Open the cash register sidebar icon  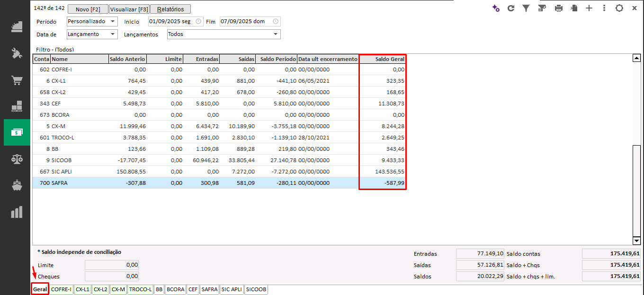click(x=17, y=27)
